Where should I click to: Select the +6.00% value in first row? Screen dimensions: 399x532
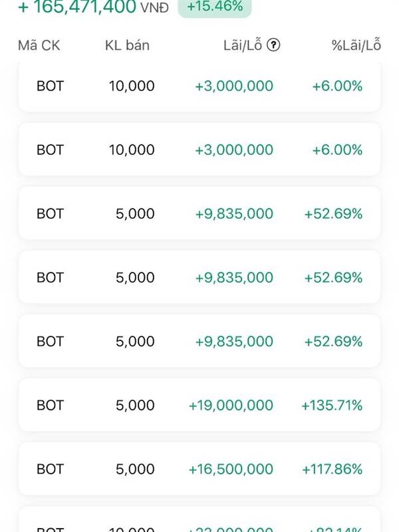[x=337, y=86]
